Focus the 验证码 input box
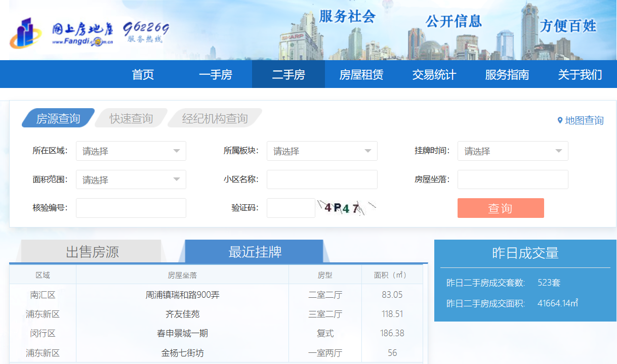 291,208
